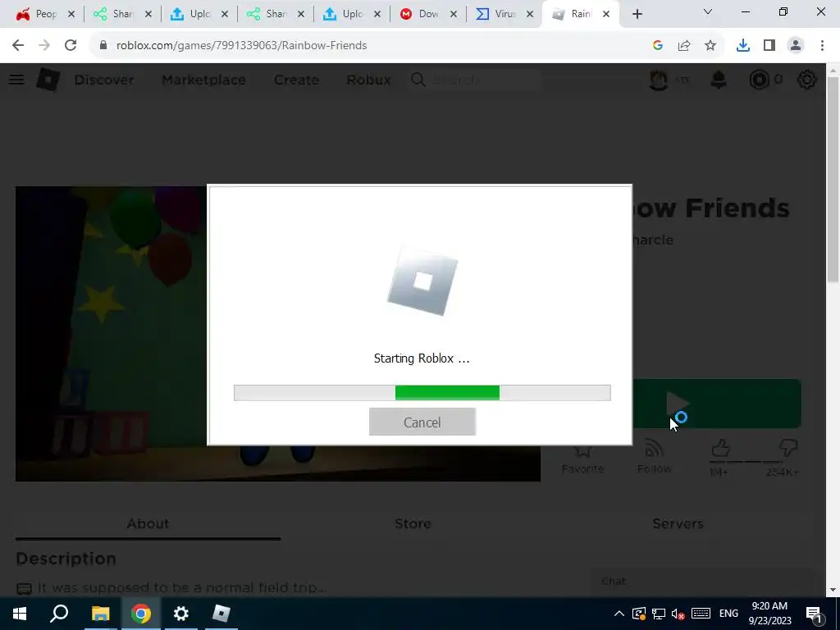Viewport: 840px width, 630px height.
Task: Open the Roblox hamburger menu
Action: point(16,80)
